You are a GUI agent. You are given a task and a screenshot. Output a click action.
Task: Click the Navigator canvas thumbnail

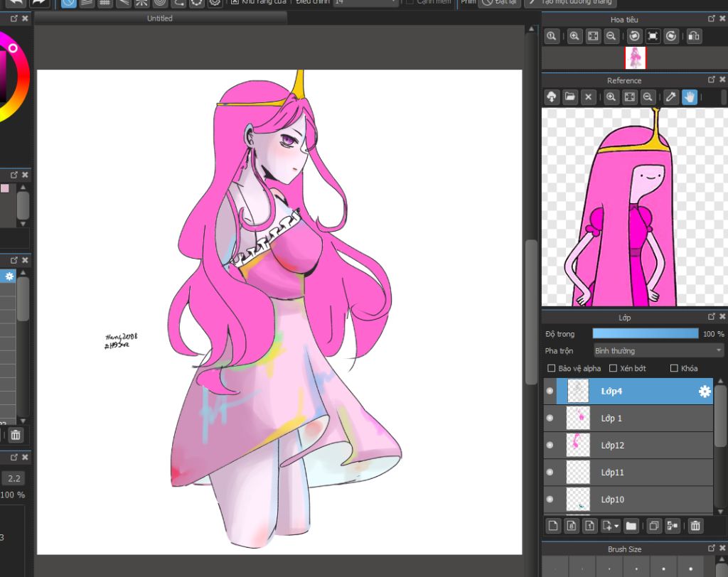click(635, 58)
